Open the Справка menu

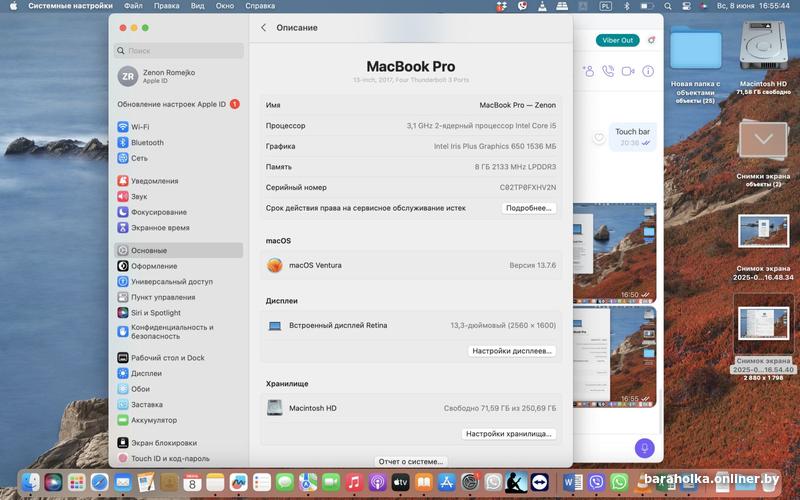[x=260, y=6]
